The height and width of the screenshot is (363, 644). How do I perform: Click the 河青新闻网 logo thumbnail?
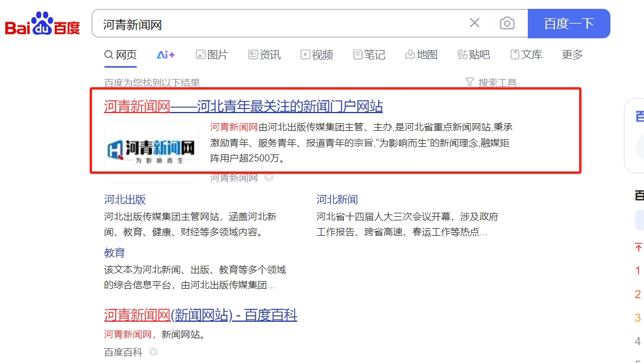pos(152,152)
